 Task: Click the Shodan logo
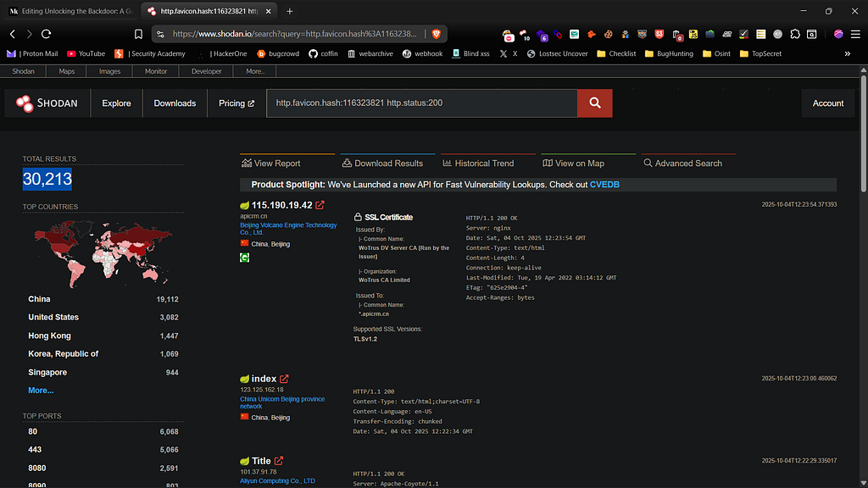[47, 103]
